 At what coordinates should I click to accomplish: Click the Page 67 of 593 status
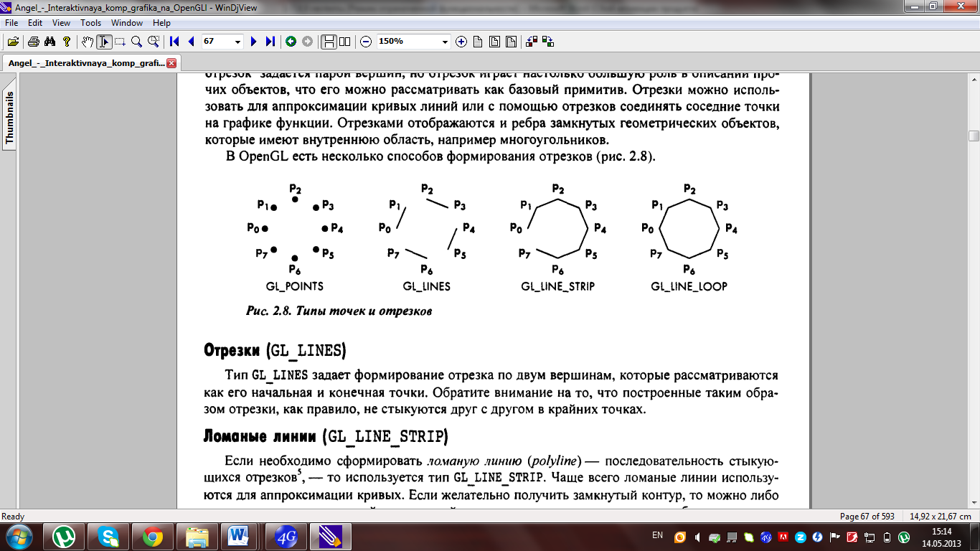click(867, 517)
